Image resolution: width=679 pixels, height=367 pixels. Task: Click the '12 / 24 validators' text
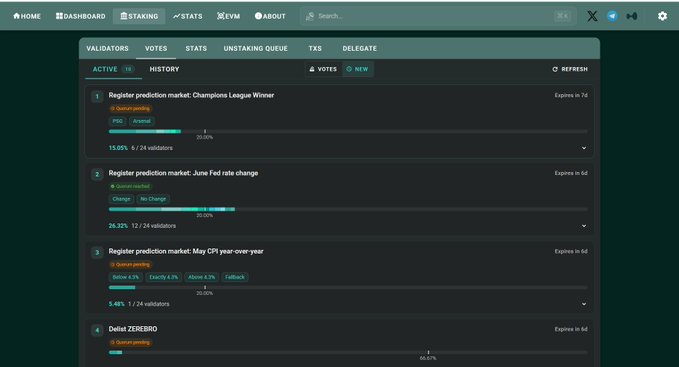point(153,226)
